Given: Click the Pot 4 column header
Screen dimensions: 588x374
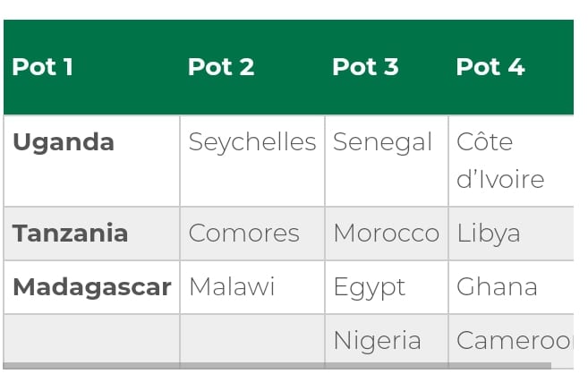Looking at the screenshot, I should point(490,67).
